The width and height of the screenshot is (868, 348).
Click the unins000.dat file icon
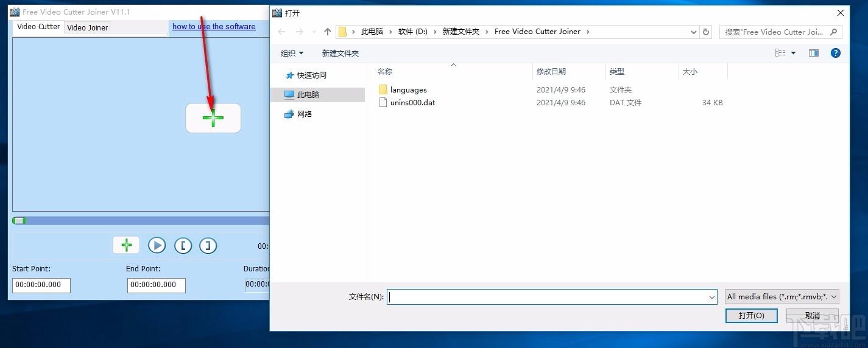[x=383, y=103]
